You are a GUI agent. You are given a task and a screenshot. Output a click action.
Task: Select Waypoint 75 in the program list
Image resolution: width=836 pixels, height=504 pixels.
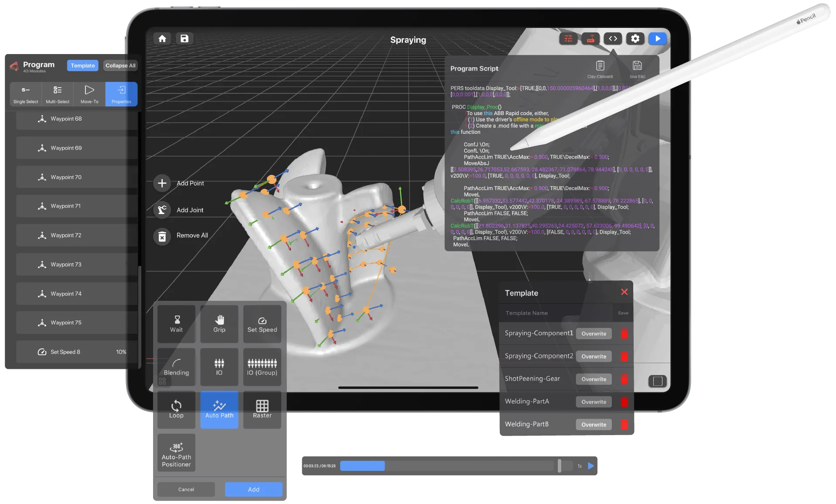pyautogui.click(x=77, y=323)
